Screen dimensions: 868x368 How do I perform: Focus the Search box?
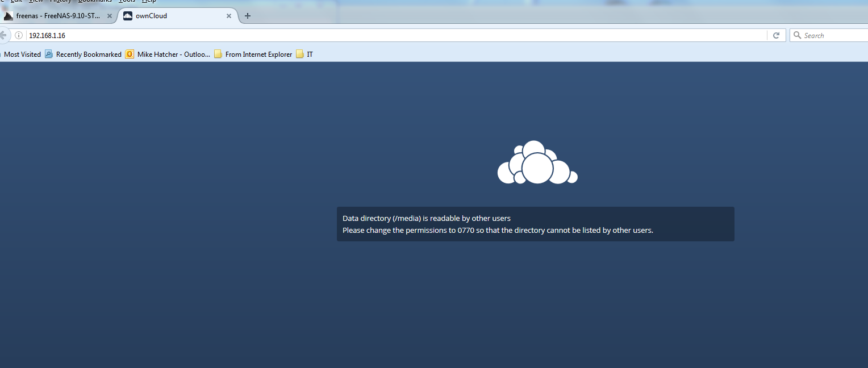829,35
